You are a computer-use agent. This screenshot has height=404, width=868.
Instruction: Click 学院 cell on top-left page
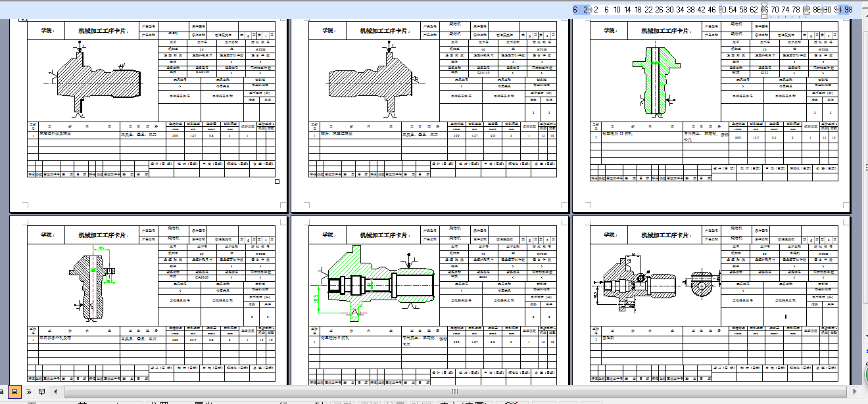(x=46, y=30)
